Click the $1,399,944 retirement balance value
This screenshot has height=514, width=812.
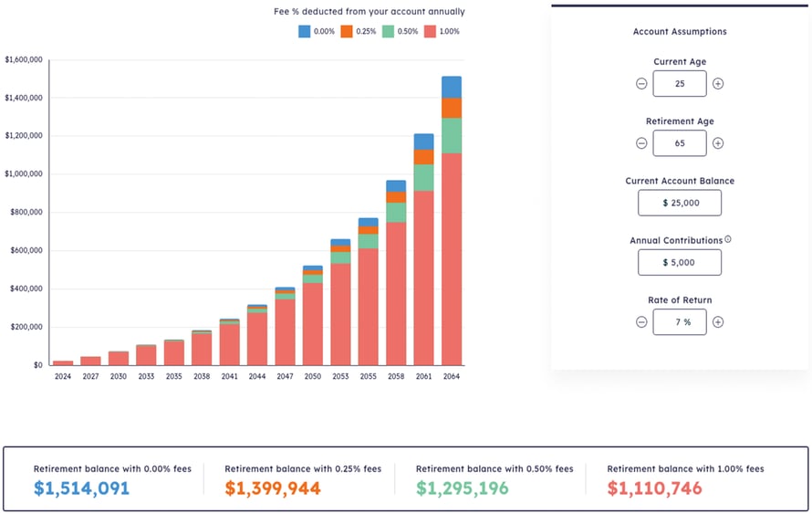[273, 488]
